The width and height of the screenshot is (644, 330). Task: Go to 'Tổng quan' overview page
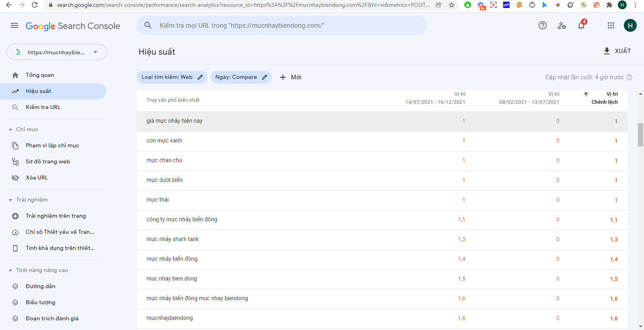(40, 75)
